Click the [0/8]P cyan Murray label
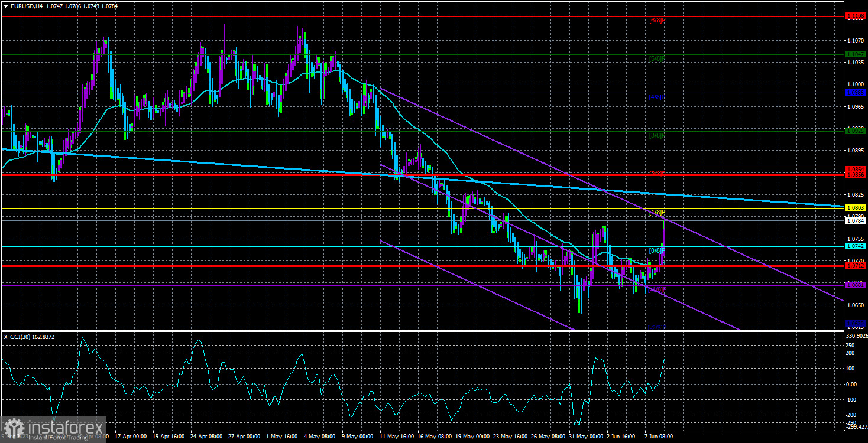This screenshot has height=443, width=868. tap(658, 250)
